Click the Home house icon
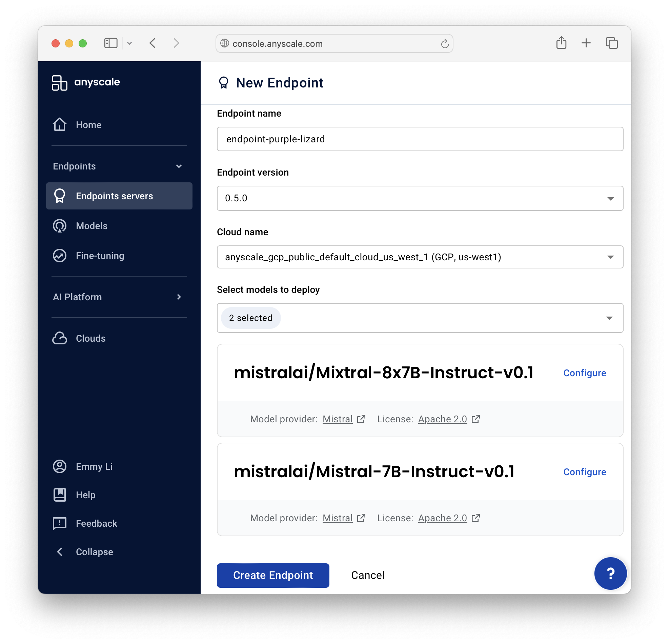Screen dimensions: 669x644 pos(59,125)
